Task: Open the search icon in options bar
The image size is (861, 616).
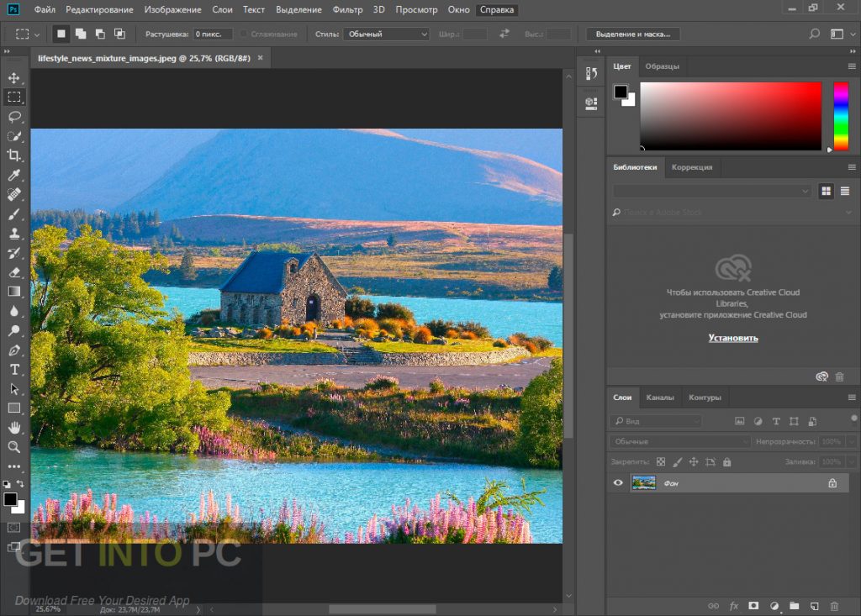Action: pyautogui.click(x=814, y=34)
